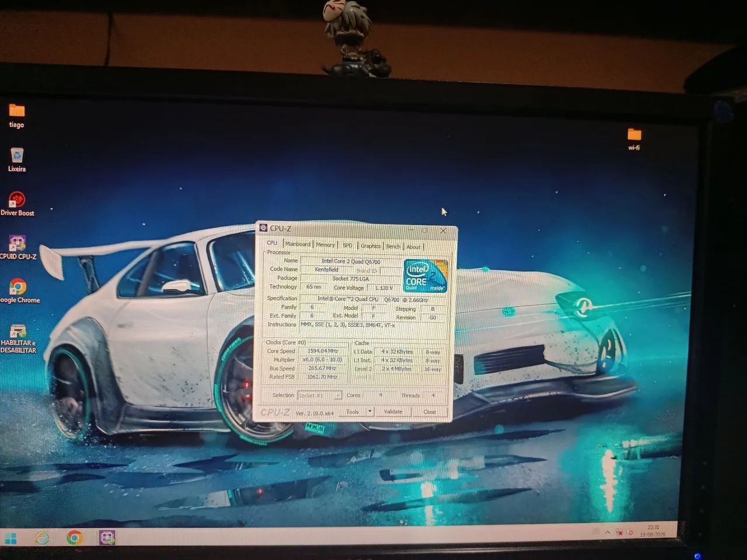The width and height of the screenshot is (747, 560).
Task: Click the Revision value G0
Action: (432, 317)
